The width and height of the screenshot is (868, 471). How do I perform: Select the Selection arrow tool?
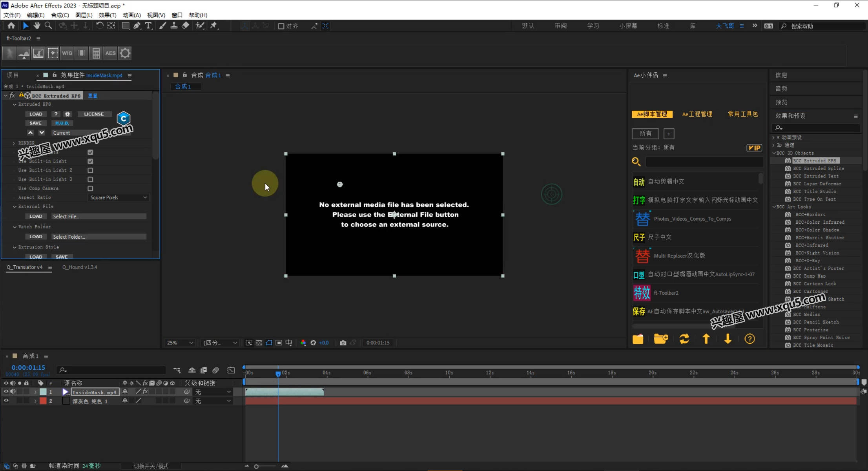26,26
